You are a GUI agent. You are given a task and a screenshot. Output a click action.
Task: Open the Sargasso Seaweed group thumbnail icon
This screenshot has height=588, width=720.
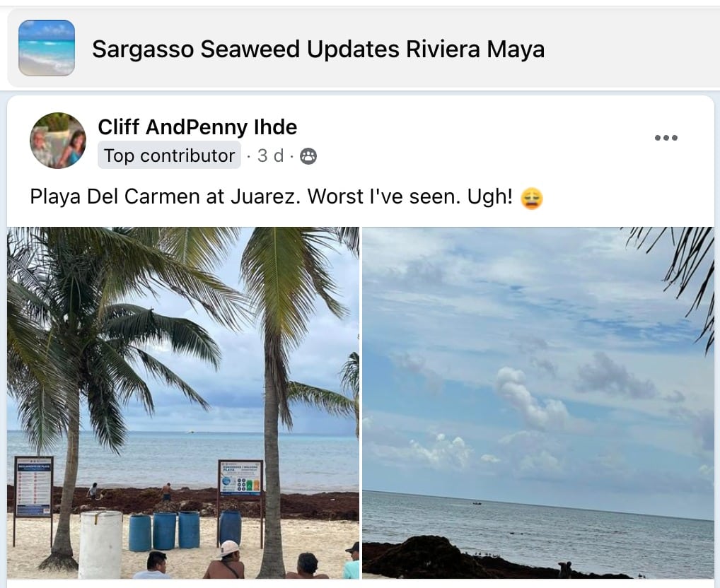tap(47, 47)
